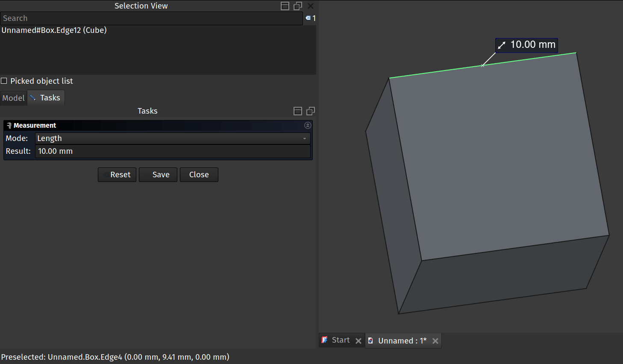
Task: Toggle overlay mode of Tasks panel
Action: coord(298,111)
